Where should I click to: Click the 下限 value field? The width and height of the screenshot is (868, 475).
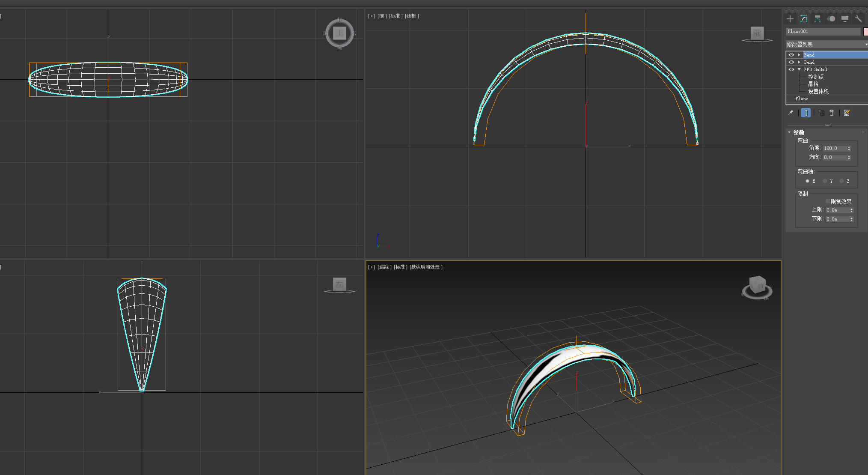pos(837,219)
